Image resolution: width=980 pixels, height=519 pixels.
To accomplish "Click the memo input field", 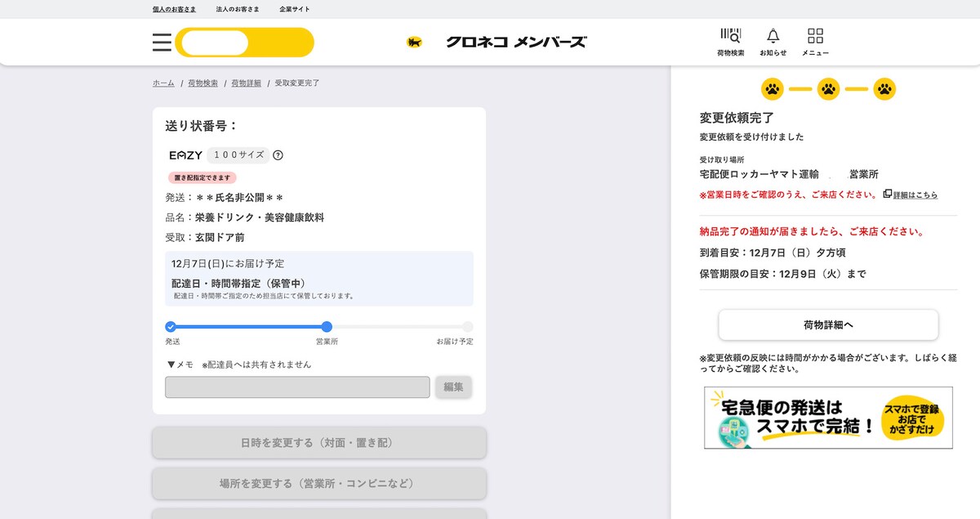I will (x=297, y=387).
